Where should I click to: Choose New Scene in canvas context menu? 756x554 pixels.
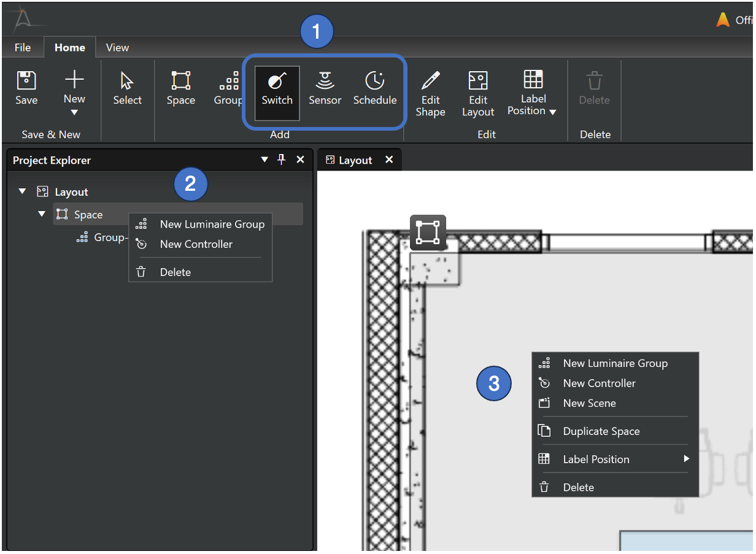(x=615, y=403)
